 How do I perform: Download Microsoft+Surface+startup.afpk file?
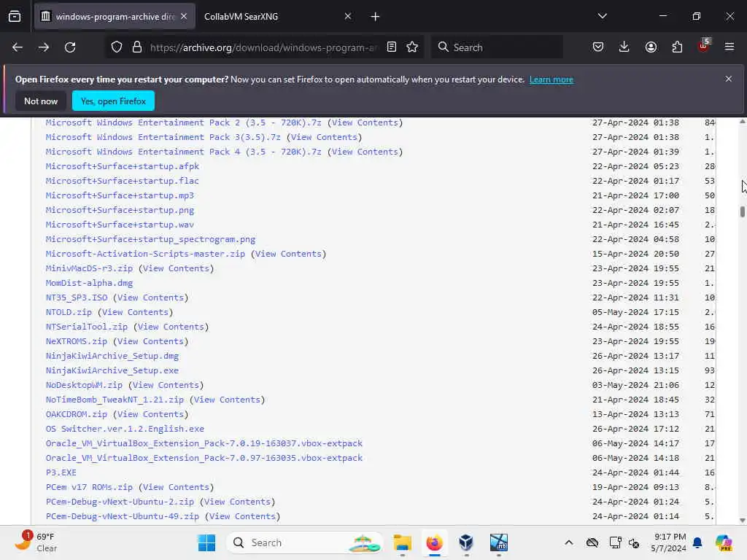coord(123,166)
